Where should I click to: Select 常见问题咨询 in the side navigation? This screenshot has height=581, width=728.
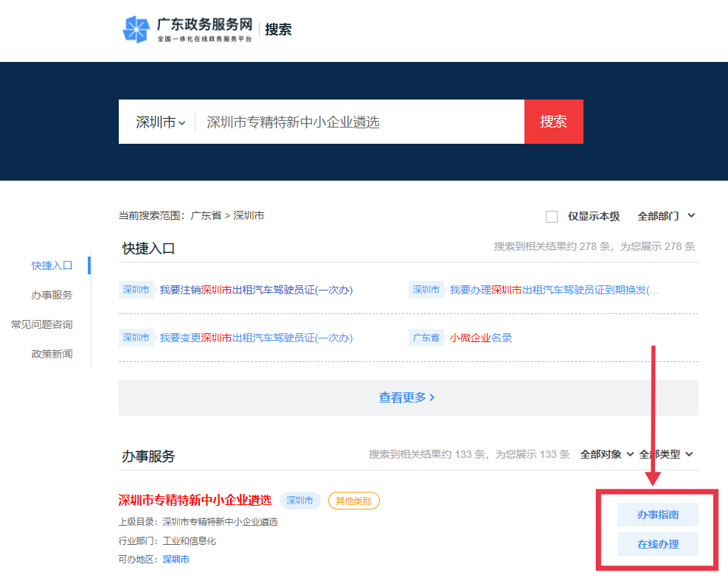pos(42,324)
